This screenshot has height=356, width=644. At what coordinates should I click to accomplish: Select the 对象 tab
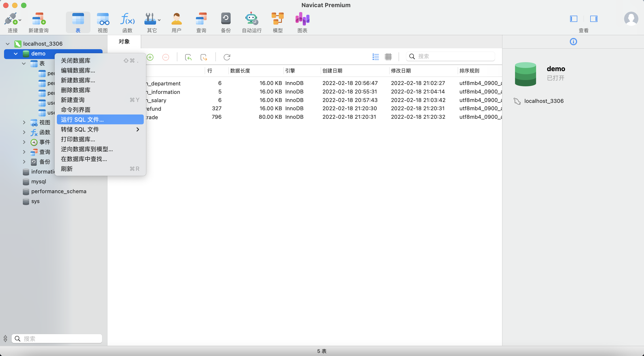click(124, 41)
